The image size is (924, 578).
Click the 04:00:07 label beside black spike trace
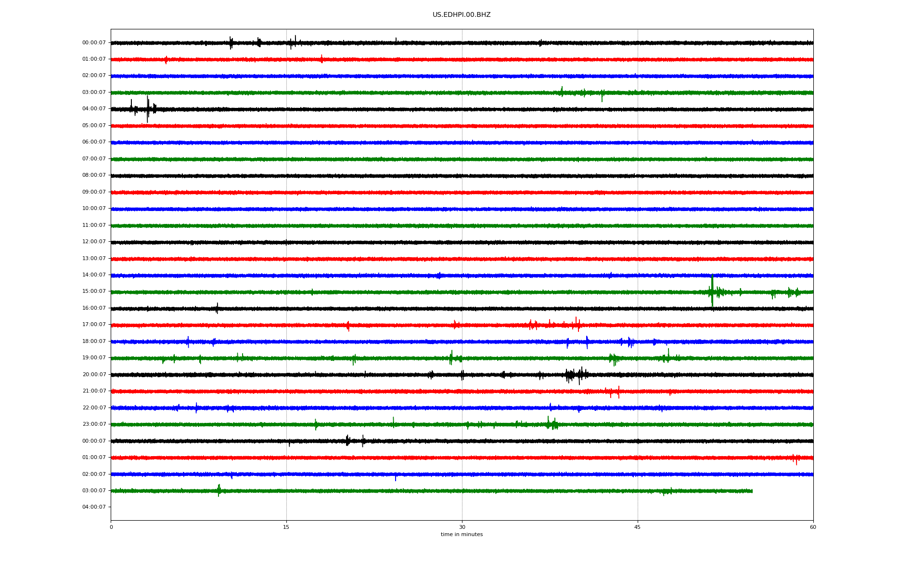point(94,109)
